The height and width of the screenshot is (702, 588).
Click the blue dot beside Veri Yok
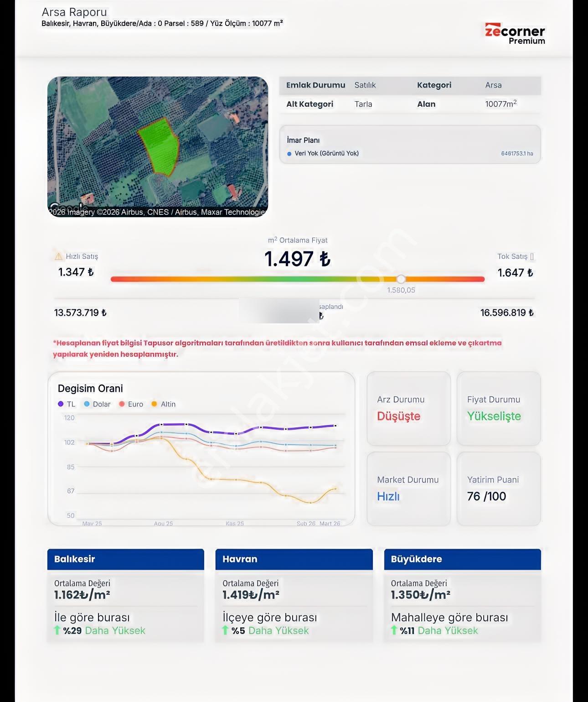(x=289, y=154)
